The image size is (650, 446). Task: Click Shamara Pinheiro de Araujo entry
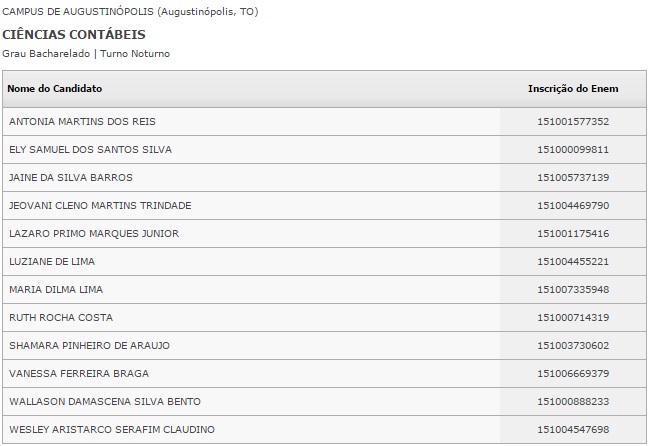click(89, 346)
